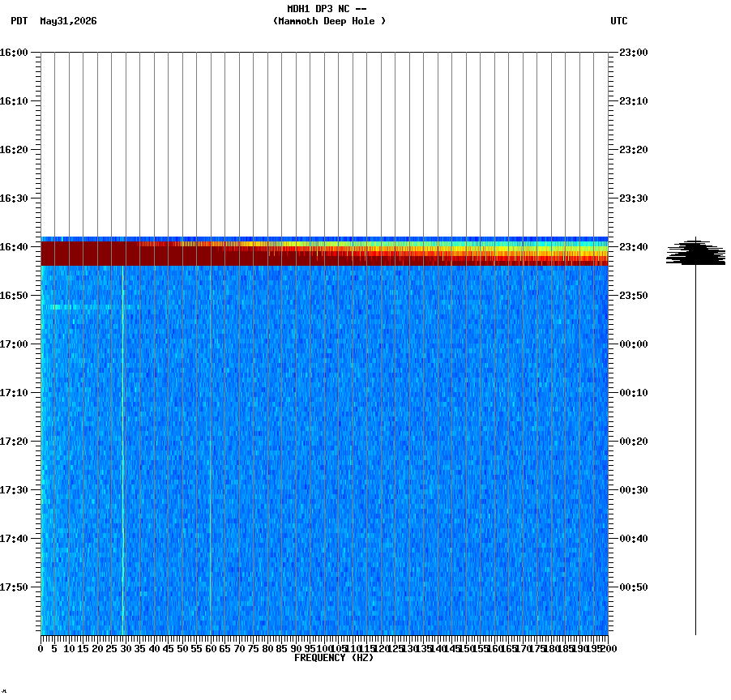Viewport: 731px width, 700px height.
Task: Click the 80 Hz frequency tick label
Action: tap(267, 649)
